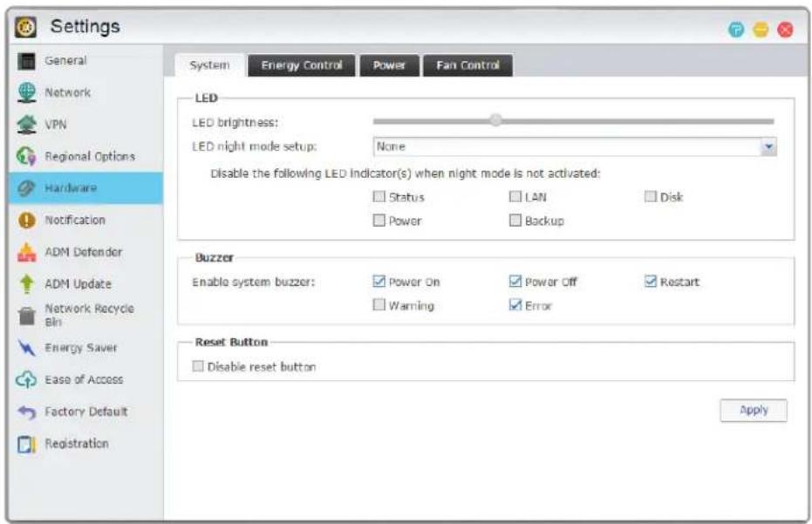Click the General sidebar icon
The image size is (812, 524).
pyautogui.click(x=26, y=61)
